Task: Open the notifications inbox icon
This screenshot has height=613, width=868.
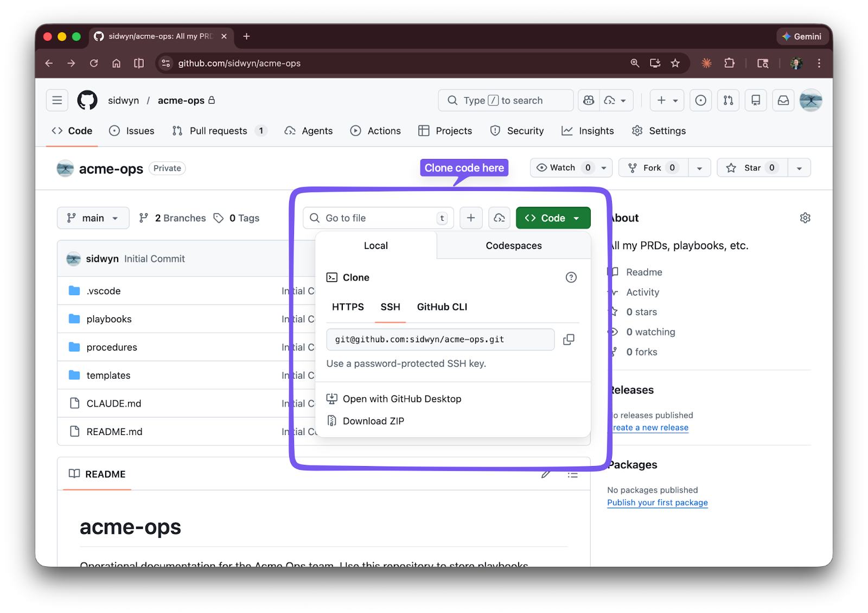Action: [783, 100]
